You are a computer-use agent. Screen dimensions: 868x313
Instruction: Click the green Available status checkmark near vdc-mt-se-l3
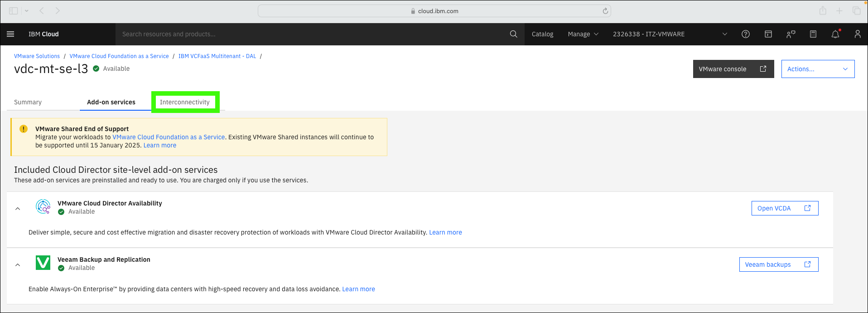96,68
